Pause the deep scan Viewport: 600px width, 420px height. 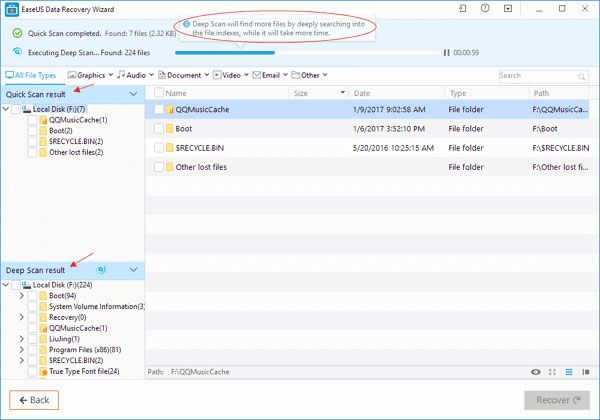[447, 52]
